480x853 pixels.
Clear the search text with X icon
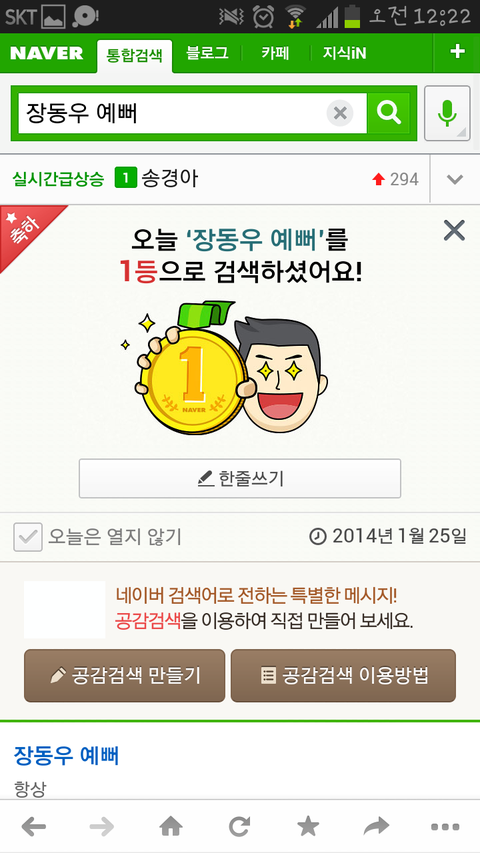pos(340,113)
